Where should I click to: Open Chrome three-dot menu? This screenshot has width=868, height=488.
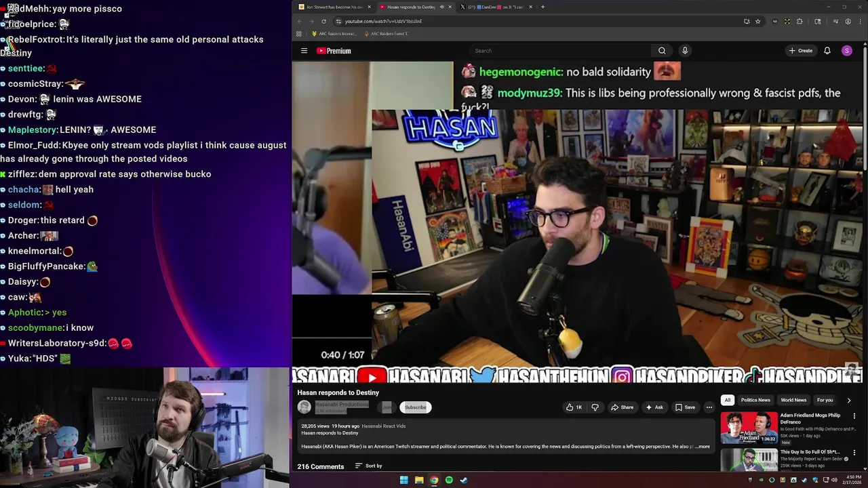[860, 21]
